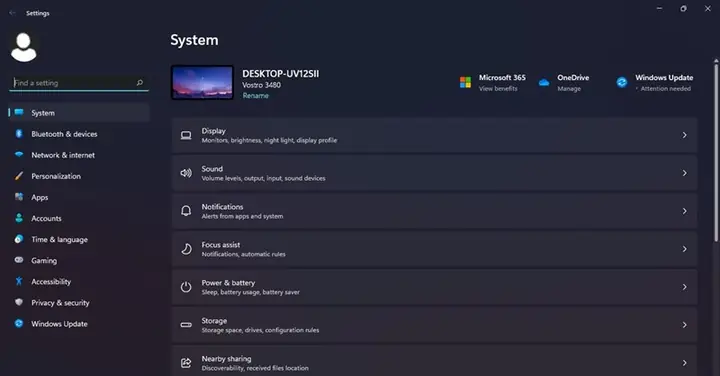Viewport: 720px width, 376px height.
Task: Click the Sound speaker icon
Action: (x=186, y=173)
